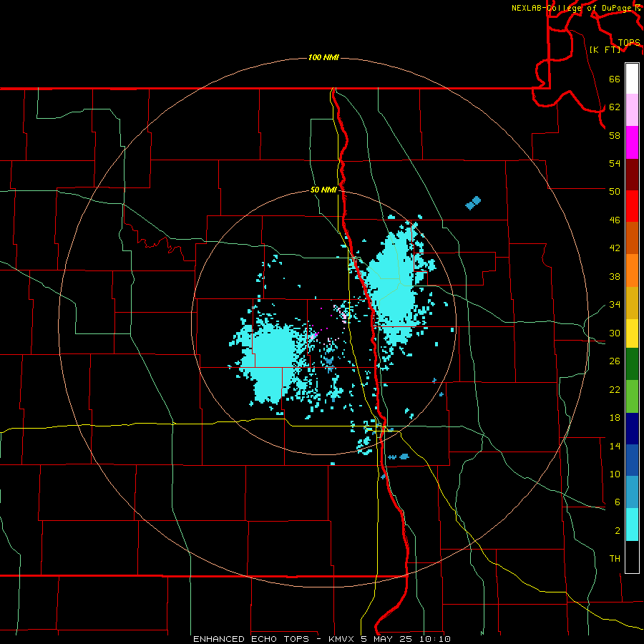Screen dimensions: 644x644
Task: Click the "30" legend value
Action: click(615, 333)
